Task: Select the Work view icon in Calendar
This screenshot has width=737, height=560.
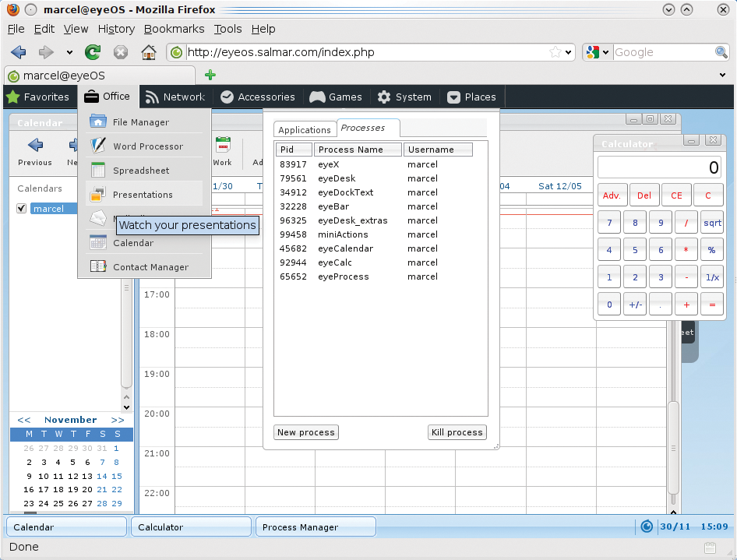Action: pyautogui.click(x=223, y=145)
